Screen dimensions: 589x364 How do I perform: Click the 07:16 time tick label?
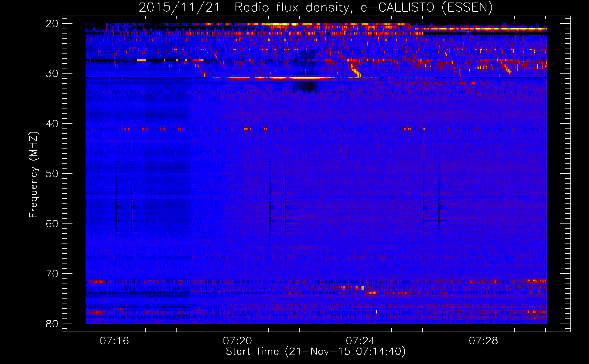pos(115,341)
